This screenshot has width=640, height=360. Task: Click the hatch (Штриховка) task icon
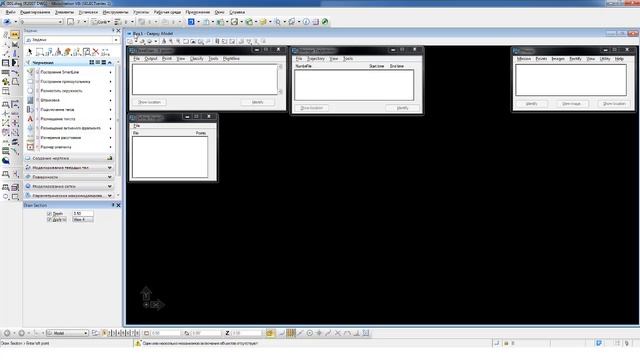point(30,100)
